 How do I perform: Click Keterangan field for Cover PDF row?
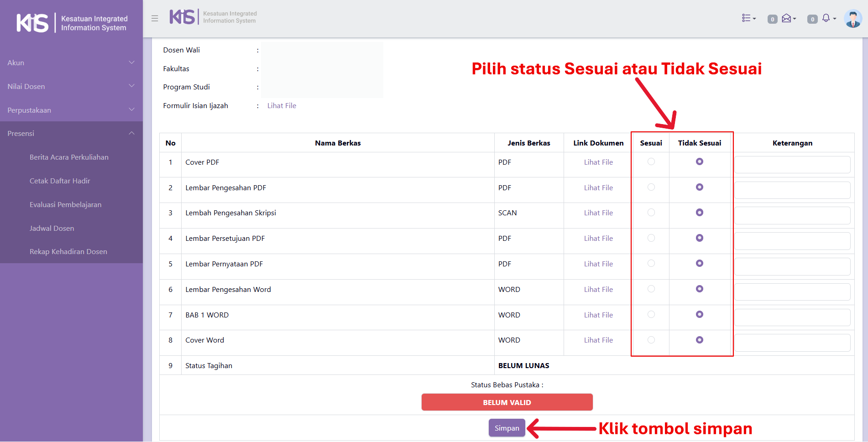click(792, 165)
